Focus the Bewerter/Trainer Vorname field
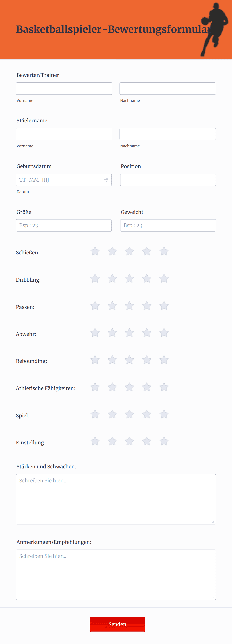The width and height of the screenshot is (232, 644). pyautogui.click(x=64, y=89)
